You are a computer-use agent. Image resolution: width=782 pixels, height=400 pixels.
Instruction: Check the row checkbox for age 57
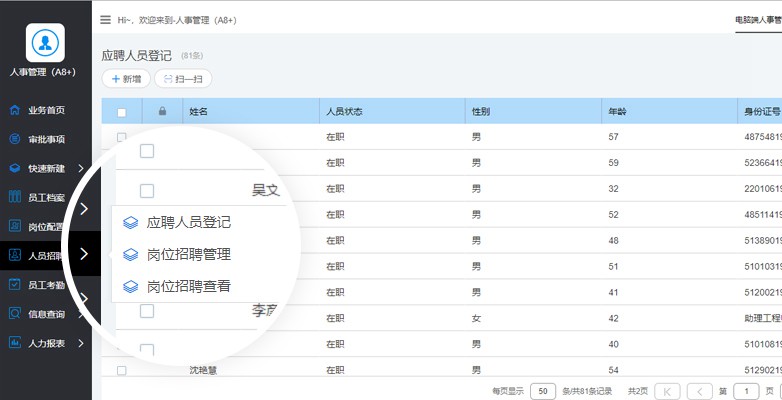(122, 137)
